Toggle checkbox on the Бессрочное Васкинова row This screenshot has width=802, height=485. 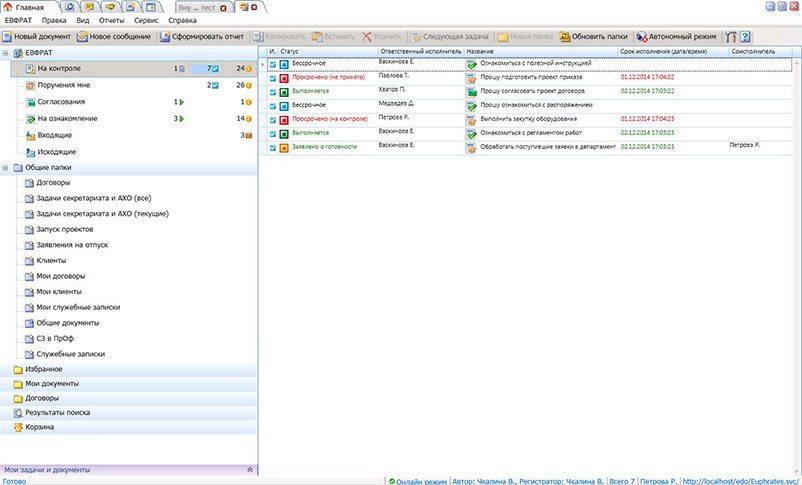(x=273, y=65)
